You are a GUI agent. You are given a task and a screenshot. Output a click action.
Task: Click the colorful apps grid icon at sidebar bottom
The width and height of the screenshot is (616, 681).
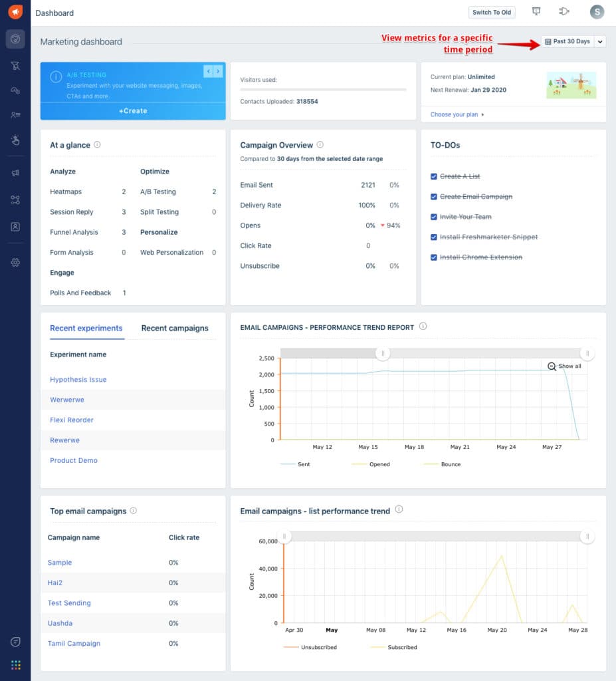coord(15,664)
